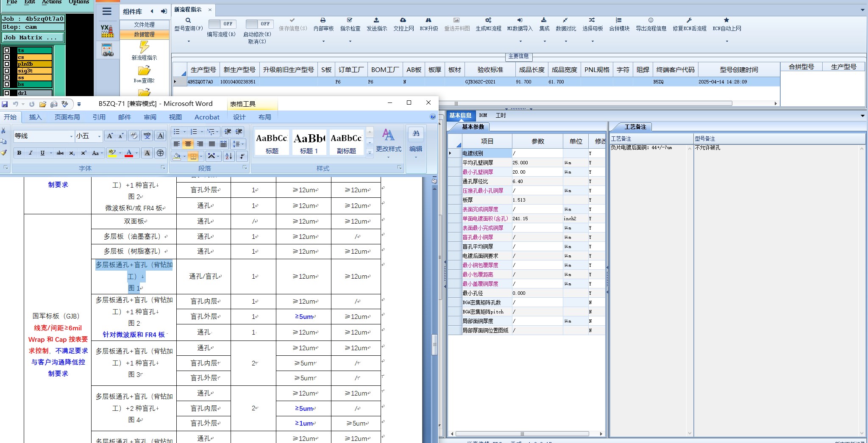Image resolution: width=868 pixels, height=443 pixels.
Task: Toggle bold formatting in Word
Action: pyautogui.click(x=19, y=153)
